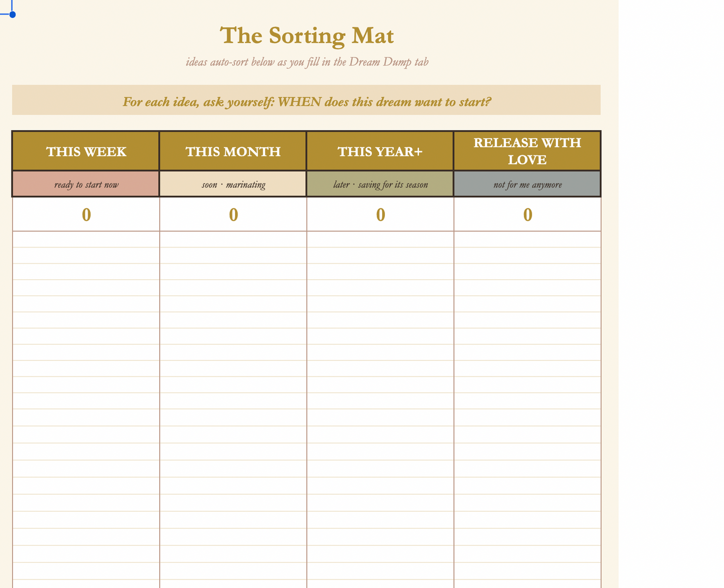Select the 'later · saving for its season' cell
The width and height of the screenshot is (724, 588).
point(380,184)
